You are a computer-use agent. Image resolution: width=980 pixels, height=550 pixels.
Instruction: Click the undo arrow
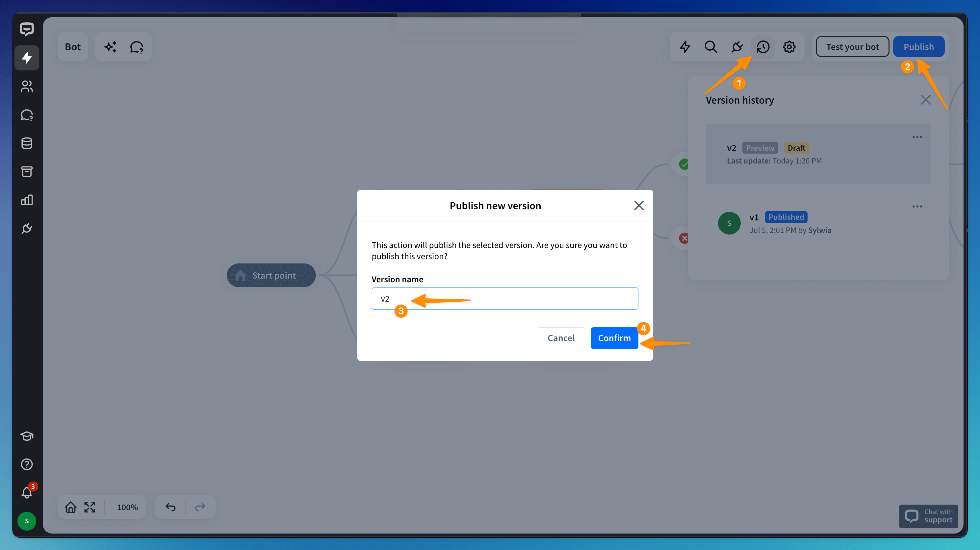click(170, 507)
